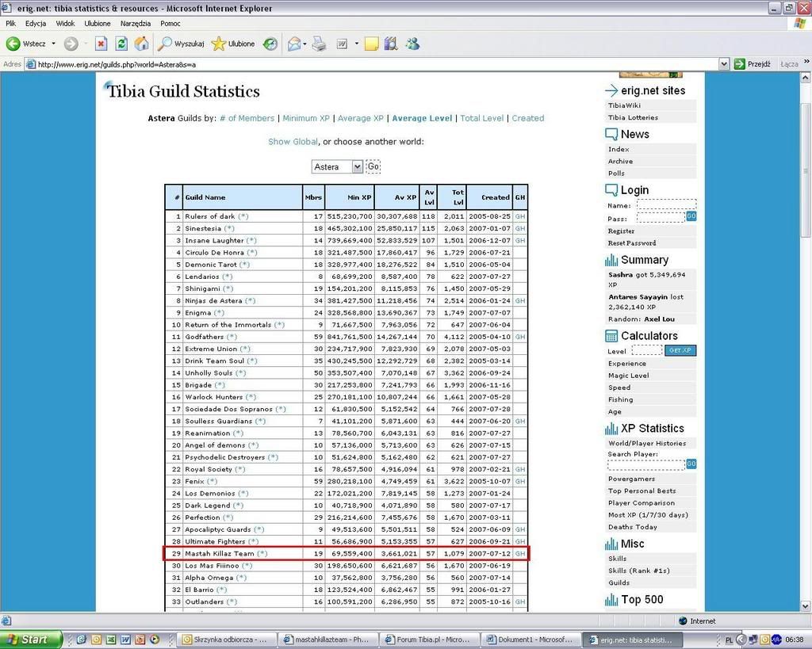The width and height of the screenshot is (812, 649).
Task: Click the Show Global link
Action: point(293,141)
